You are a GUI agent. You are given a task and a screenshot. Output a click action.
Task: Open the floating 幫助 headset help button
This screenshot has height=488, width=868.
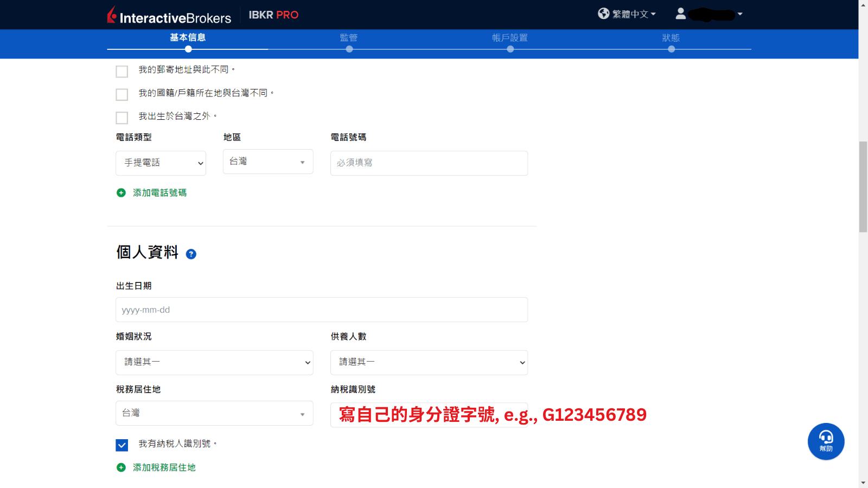(825, 441)
